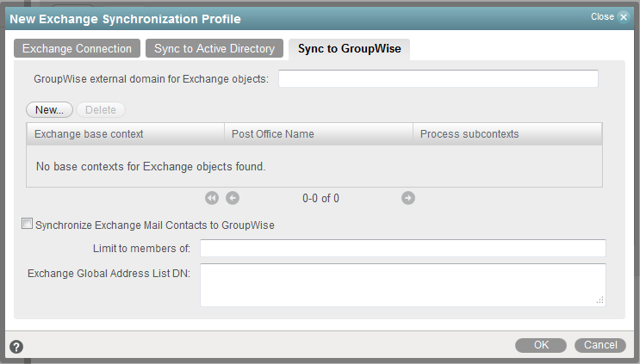Screen dimensions: 640x364
Task: Click the Limit to members of field
Action: [402, 249]
